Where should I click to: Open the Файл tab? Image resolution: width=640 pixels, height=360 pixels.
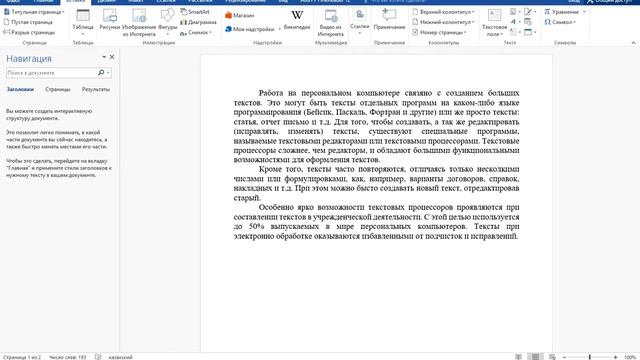[13, 1]
